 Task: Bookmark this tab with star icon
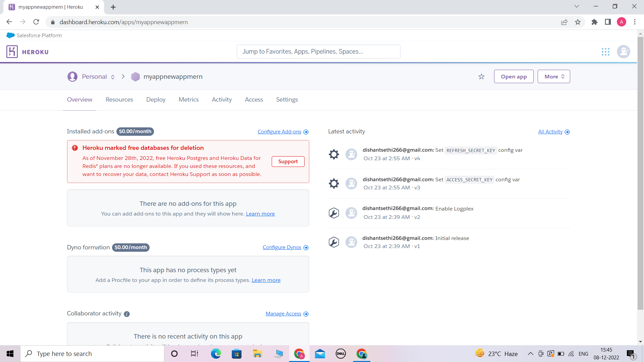[x=578, y=22]
